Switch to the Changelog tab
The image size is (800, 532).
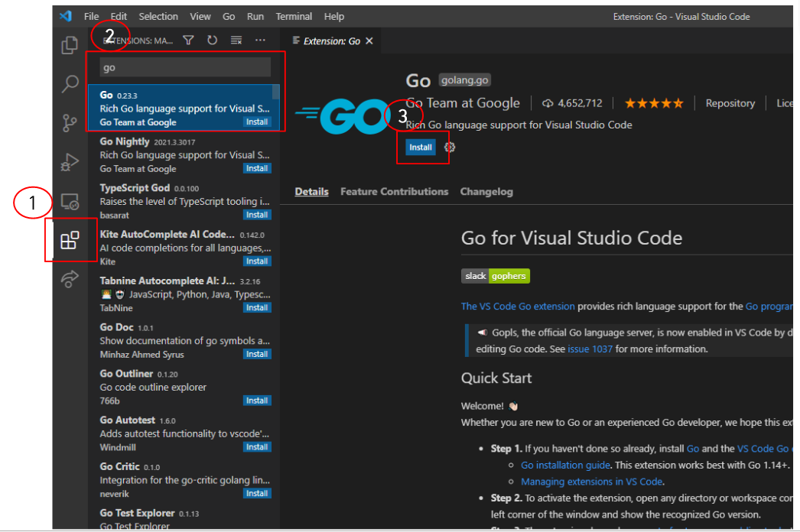click(486, 192)
